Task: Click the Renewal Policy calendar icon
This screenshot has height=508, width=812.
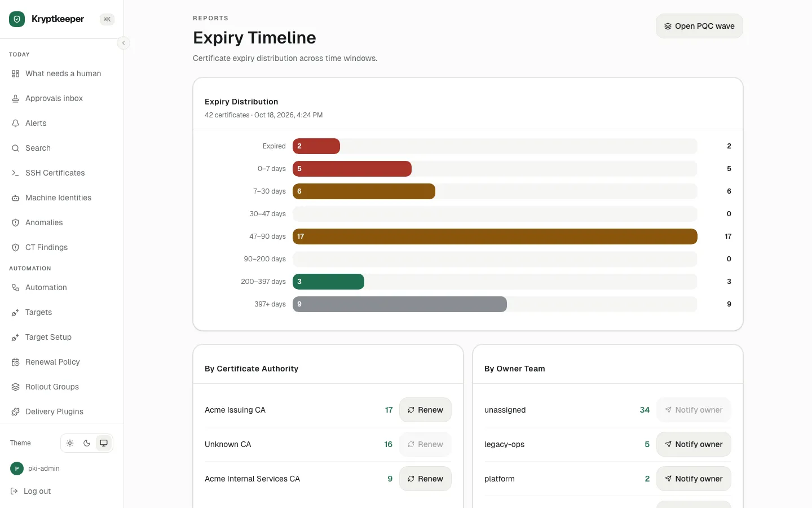Action: click(16, 362)
